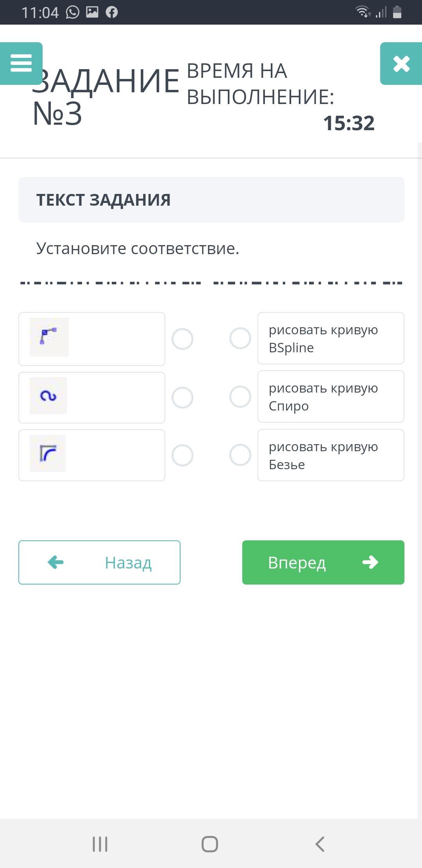Viewport: 422px width, 868px height.
Task: Click the Назад button
Action: pos(99,563)
